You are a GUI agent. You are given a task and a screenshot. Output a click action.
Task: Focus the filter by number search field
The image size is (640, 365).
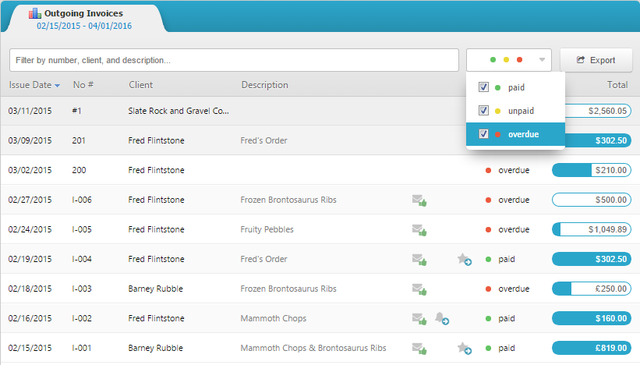[234, 60]
